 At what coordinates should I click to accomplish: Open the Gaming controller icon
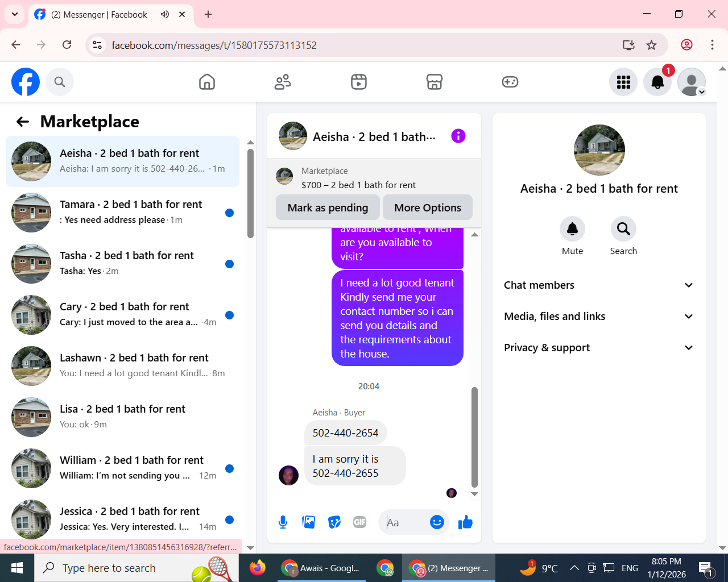coord(510,82)
